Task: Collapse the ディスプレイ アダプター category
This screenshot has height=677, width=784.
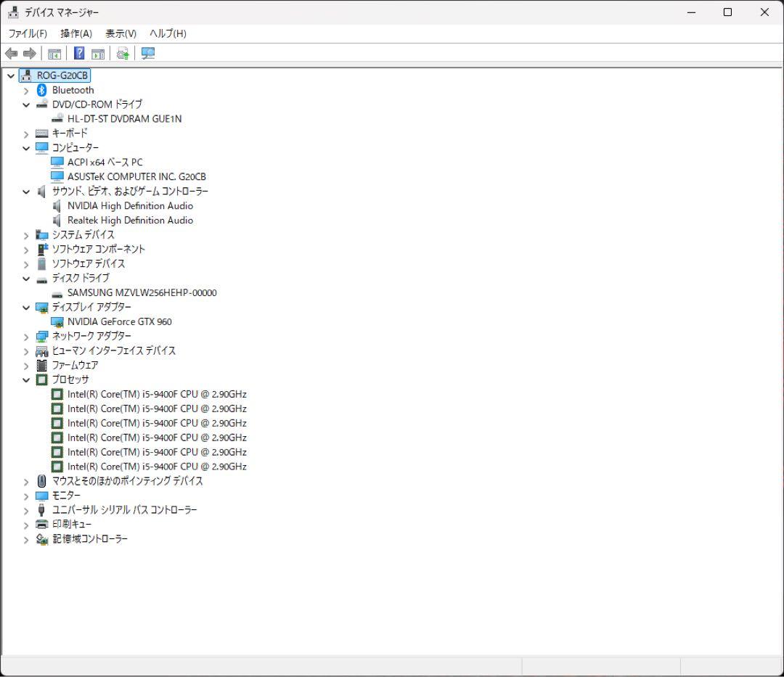Action: (26, 308)
